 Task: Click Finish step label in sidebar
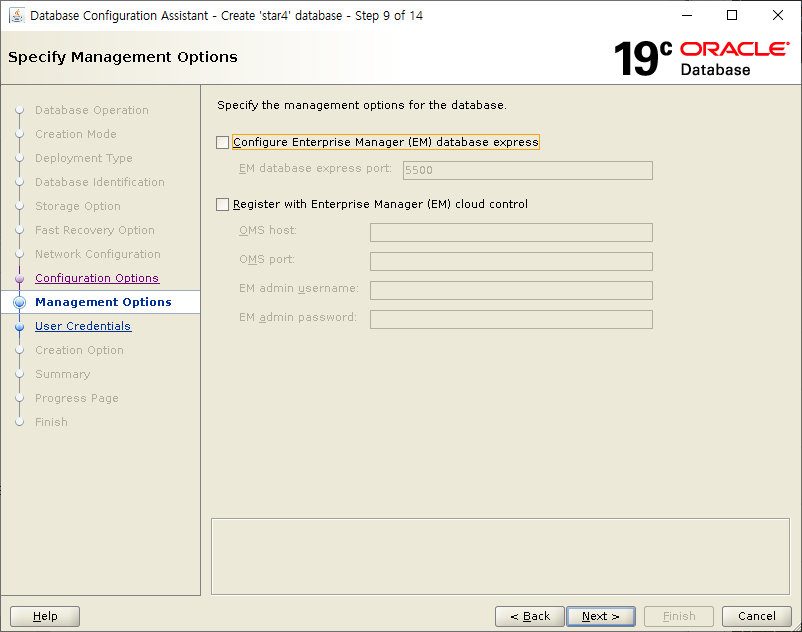click(x=51, y=422)
